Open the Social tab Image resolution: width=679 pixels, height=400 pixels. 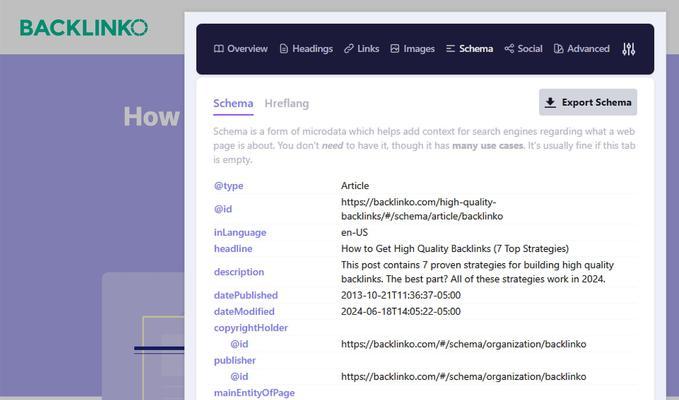524,49
